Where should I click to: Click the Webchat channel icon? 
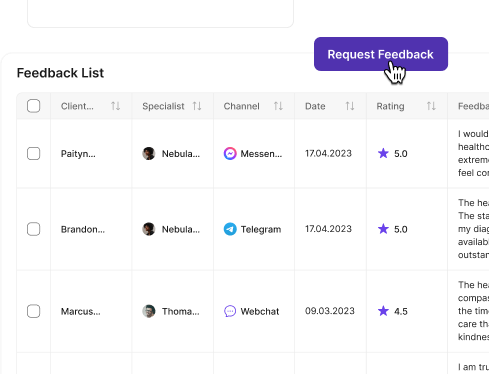click(230, 311)
